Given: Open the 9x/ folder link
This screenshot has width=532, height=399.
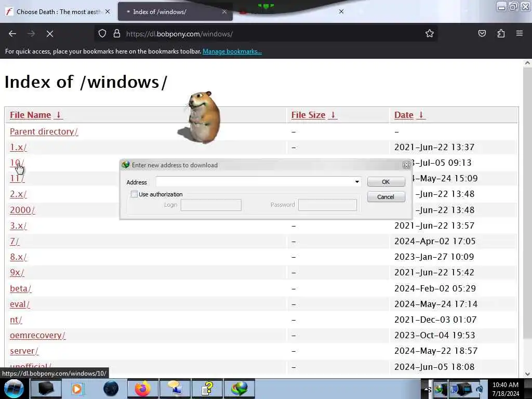Looking at the screenshot, I should pos(17,272).
